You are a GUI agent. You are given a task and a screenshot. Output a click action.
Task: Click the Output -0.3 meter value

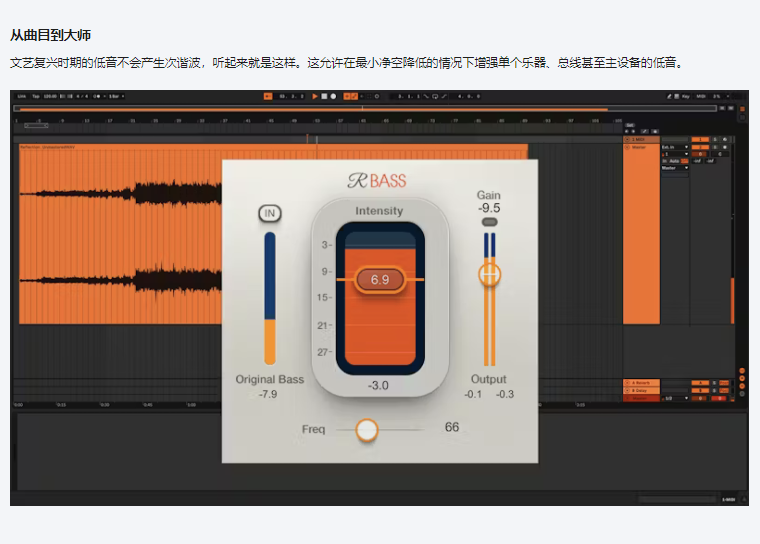505,394
